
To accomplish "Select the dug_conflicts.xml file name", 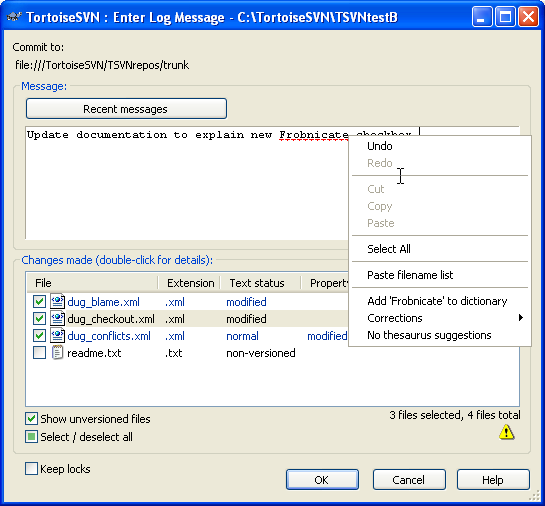I will pos(109,336).
